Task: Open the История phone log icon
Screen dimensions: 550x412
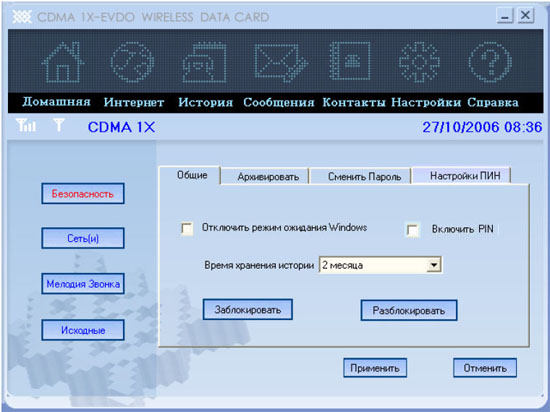Action: click(204, 62)
